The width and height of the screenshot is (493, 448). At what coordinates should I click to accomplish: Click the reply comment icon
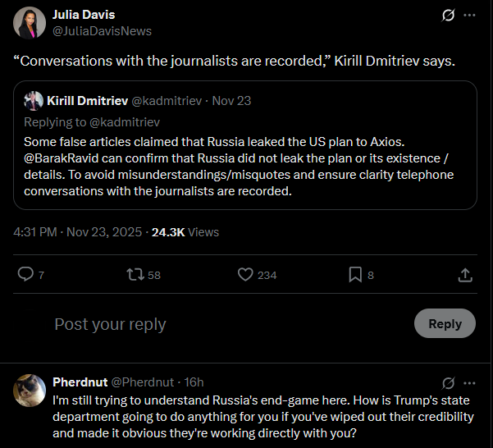(26, 275)
